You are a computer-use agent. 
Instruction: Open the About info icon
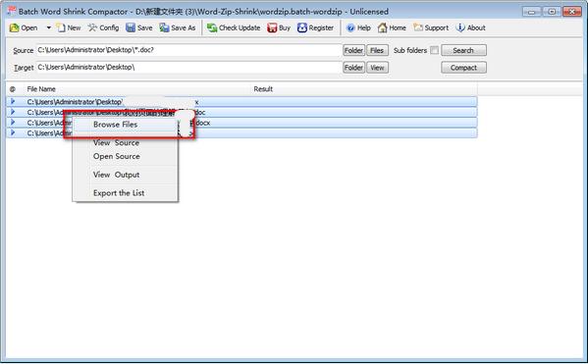click(x=460, y=27)
